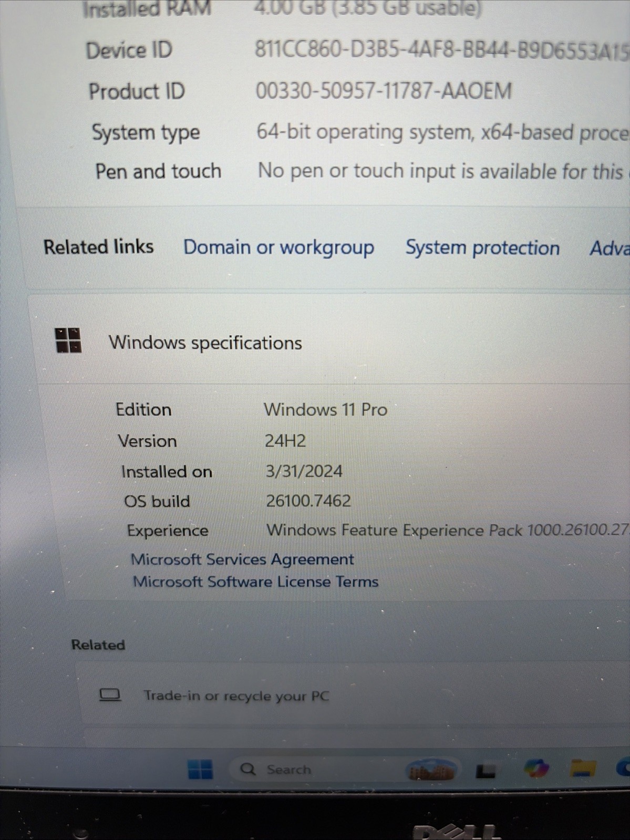Select the installed date 3/31/2024
Viewport: 630px width, 840px height.
[304, 471]
